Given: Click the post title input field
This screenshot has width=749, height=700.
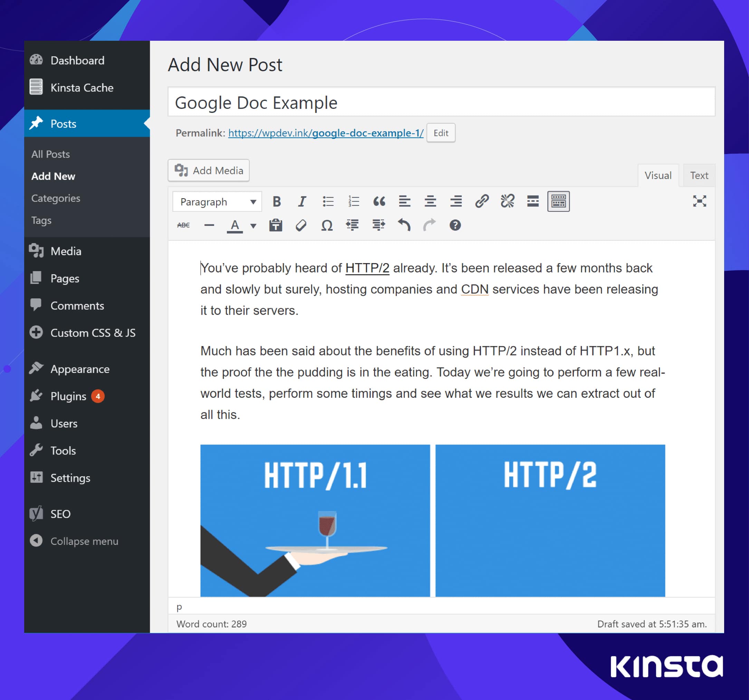Looking at the screenshot, I should pyautogui.click(x=441, y=103).
